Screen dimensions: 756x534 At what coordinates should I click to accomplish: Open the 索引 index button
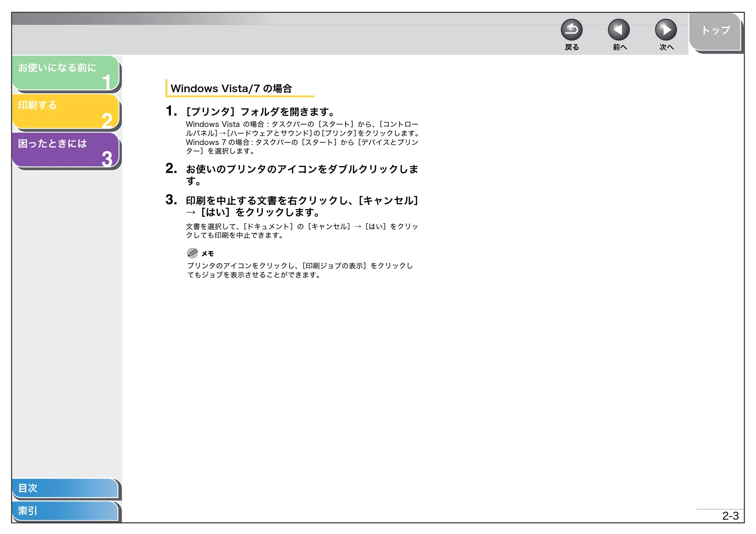[x=65, y=511]
